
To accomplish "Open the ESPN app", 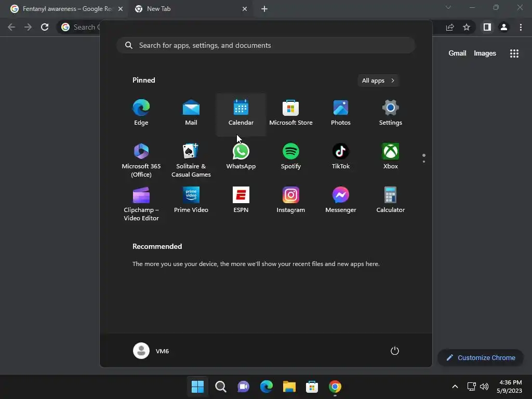I will point(241,200).
